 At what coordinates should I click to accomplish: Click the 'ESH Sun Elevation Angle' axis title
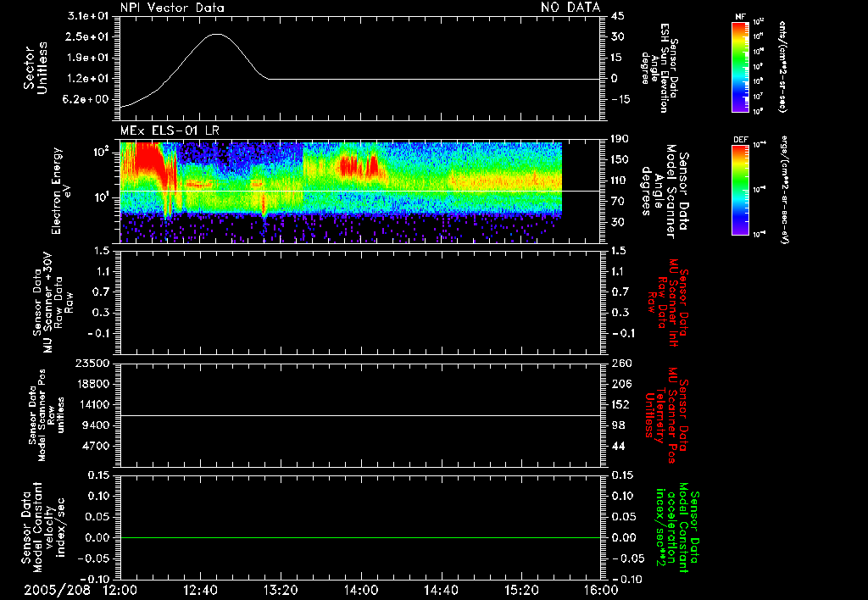click(660, 68)
